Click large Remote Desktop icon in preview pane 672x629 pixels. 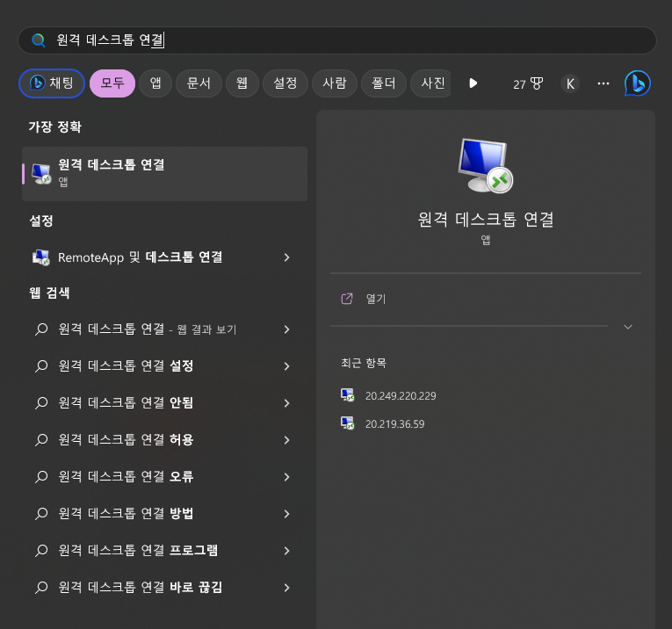click(x=485, y=165)
